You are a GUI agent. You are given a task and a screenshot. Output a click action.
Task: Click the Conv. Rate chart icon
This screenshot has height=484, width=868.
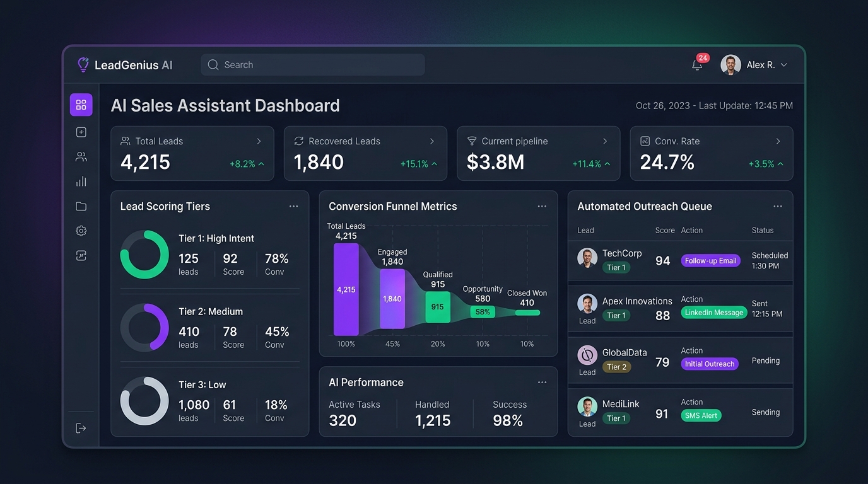click(x=645, y=141)
